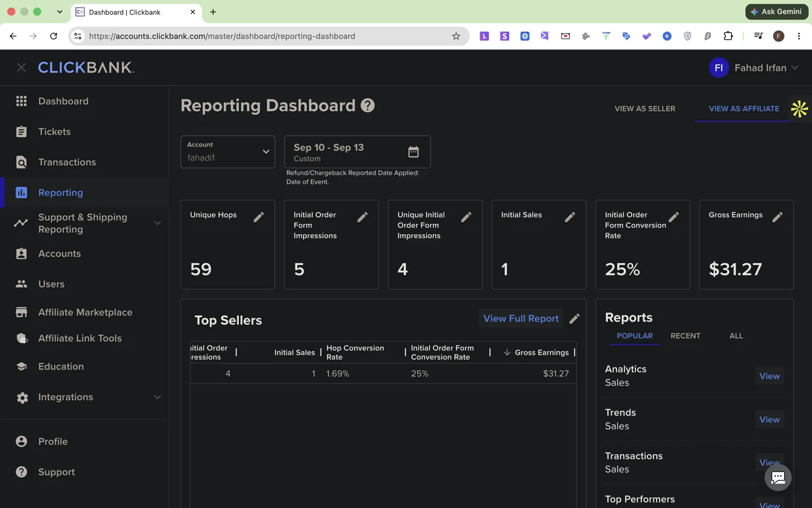
Task: Click the FI user avatar
Action: coord(719,68)
